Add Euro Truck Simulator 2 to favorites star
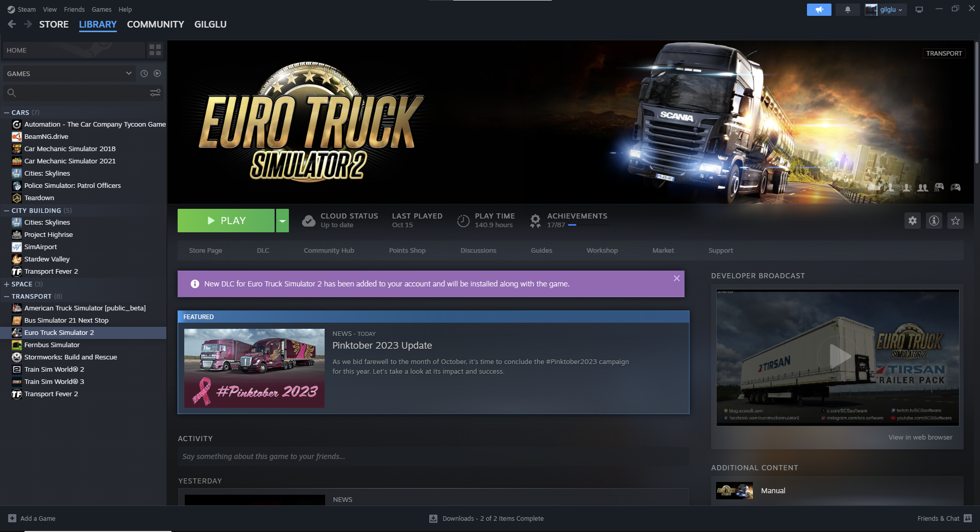 tap(955, 221)
